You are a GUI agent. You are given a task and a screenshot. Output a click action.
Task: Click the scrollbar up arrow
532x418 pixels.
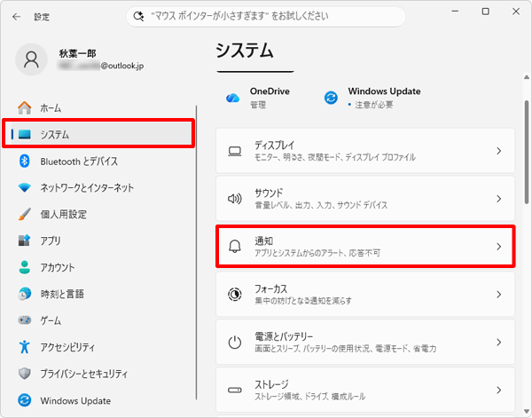tap(526, 77)
